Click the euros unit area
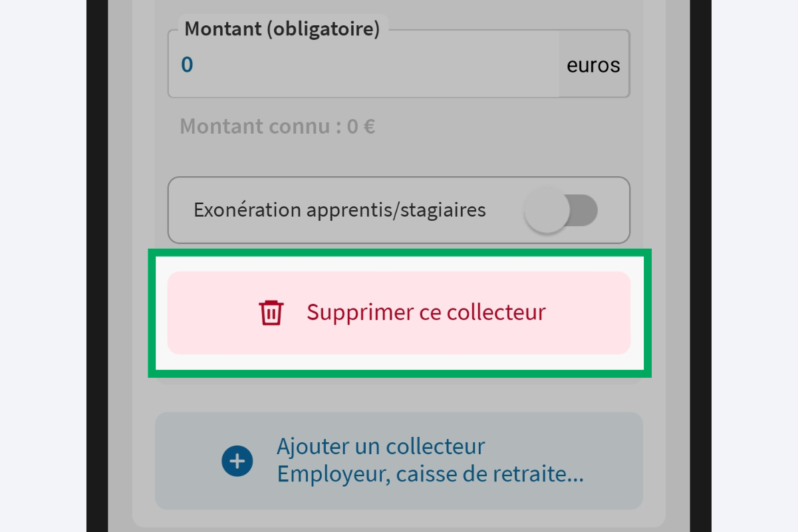 pos(592,64)
